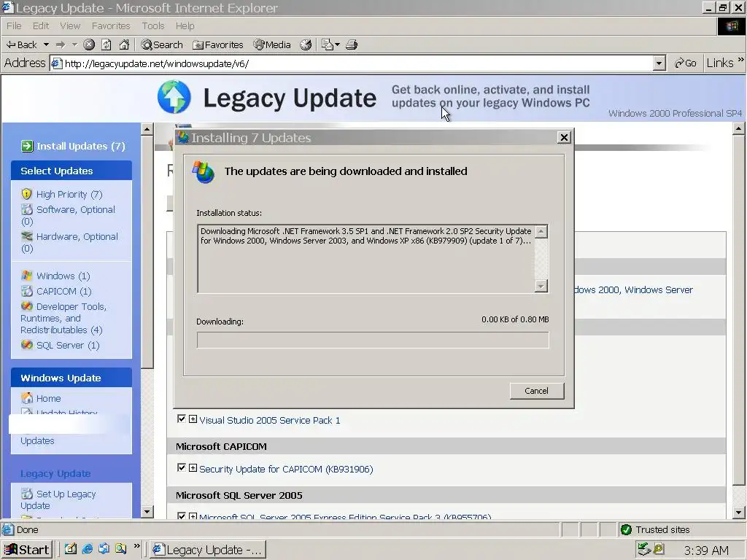Click the Stop loading icon
The width and height of the screenshot is (747, 560).
[x=88, y=44]
